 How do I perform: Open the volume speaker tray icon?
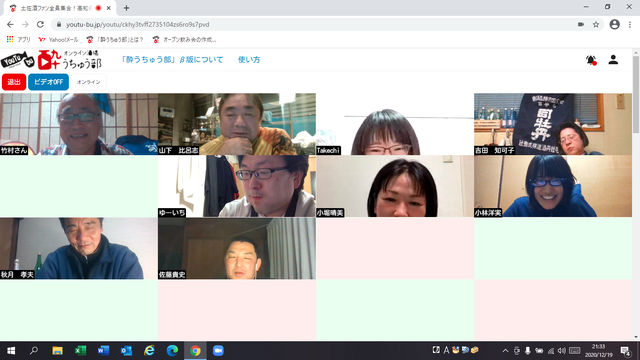pos(562,351)
